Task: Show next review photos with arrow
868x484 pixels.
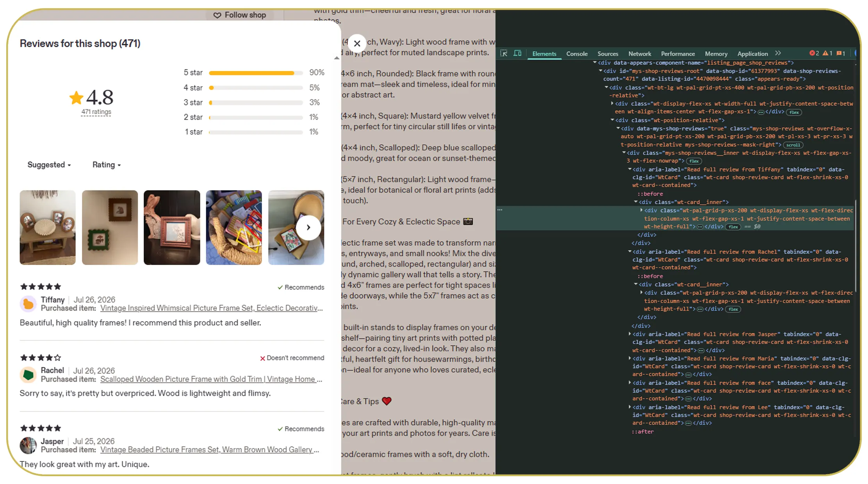Action: click(x=308, y=227)
